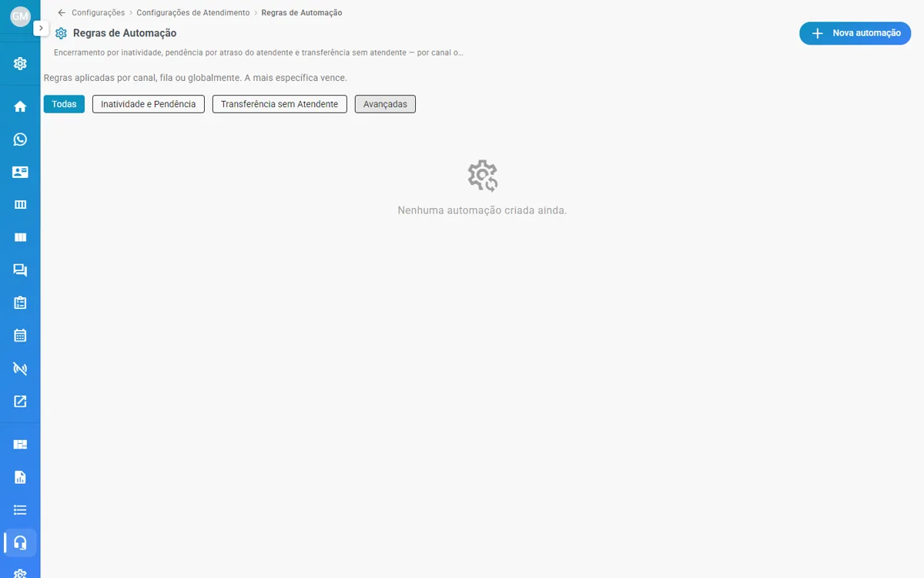Viewport: 924px width, 578px height.
Task: Select the solid three-column icon in sidebar
Action: click(20, 237)
